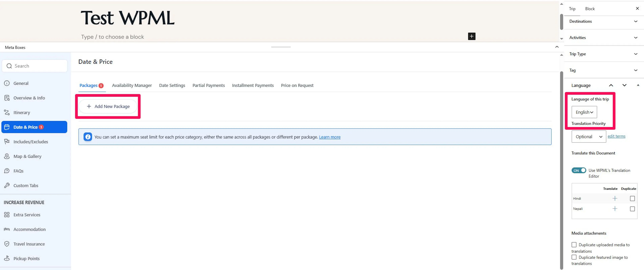Click the black add block plus button
Viewport: 644px width, 270px height.
pos(471,36)
